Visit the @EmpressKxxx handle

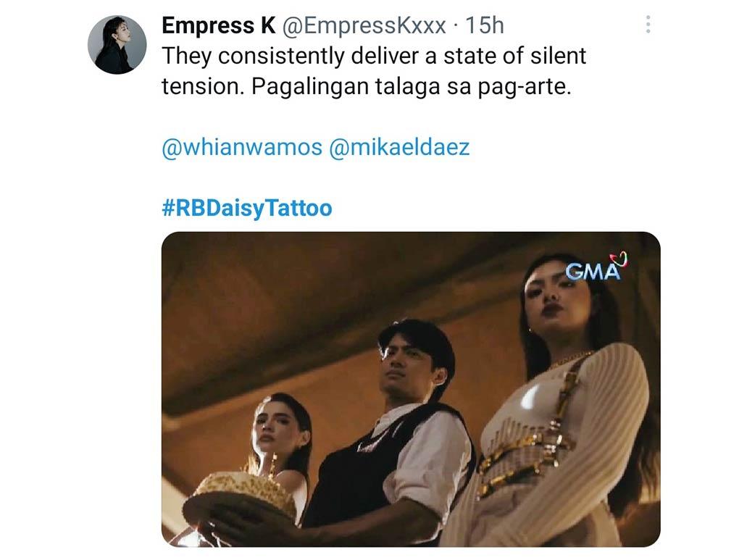[364, 25]
